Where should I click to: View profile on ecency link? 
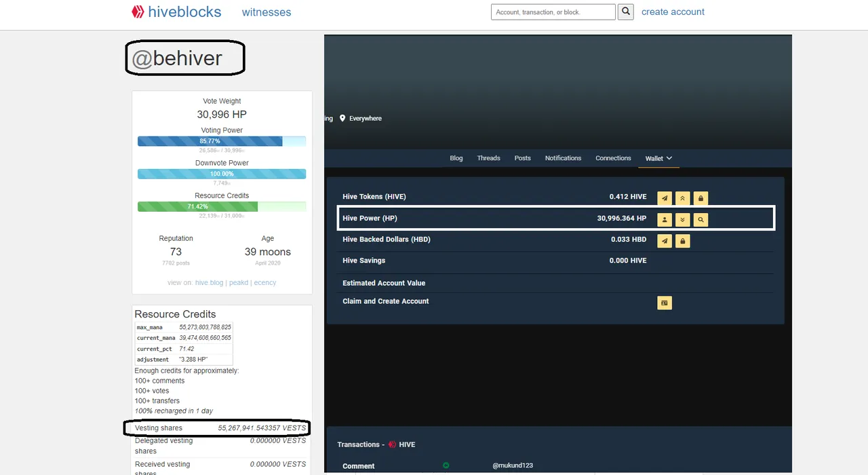(265, 283)
